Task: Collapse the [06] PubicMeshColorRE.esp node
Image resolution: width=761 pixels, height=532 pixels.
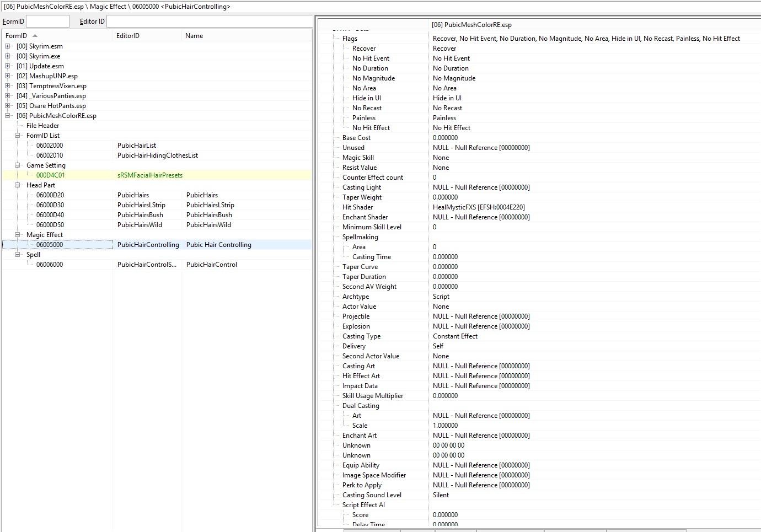Action: (x=8, y=116)
